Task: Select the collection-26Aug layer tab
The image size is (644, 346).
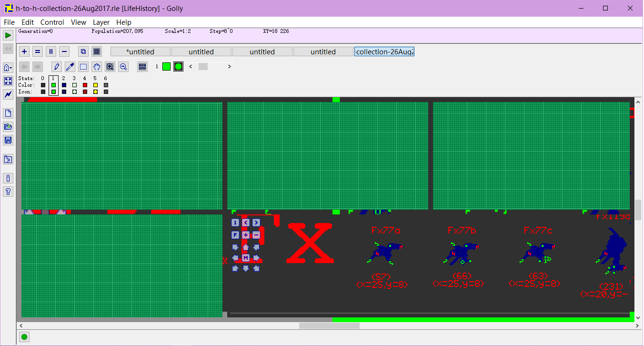Action: click(384, 51)
